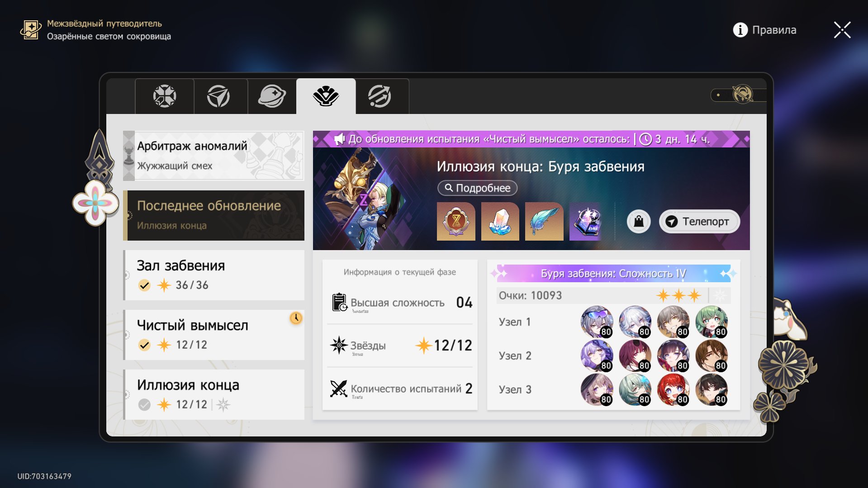Open the Чистый вымысел card

coord(213,335)
